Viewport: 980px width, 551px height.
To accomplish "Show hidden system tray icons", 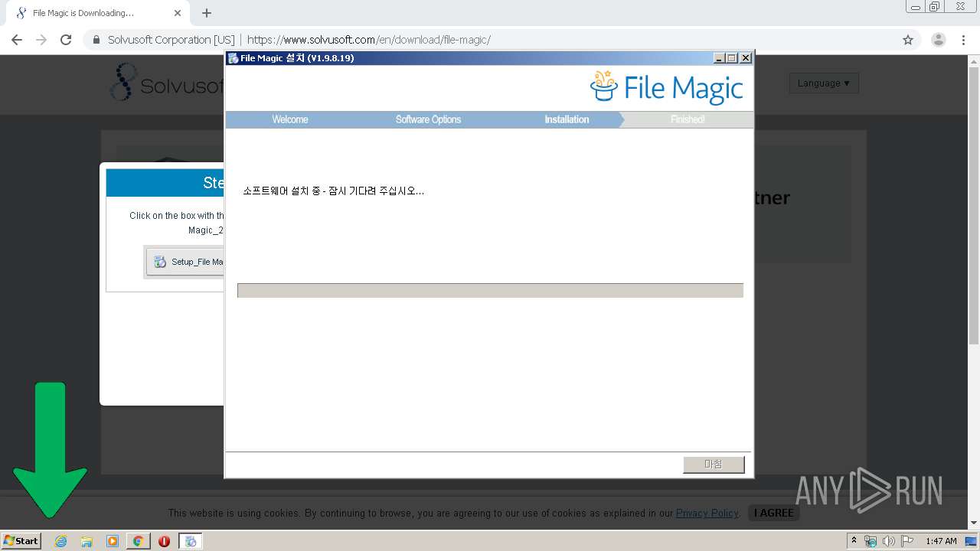I will pyautogui.click(x=854, y=540).
